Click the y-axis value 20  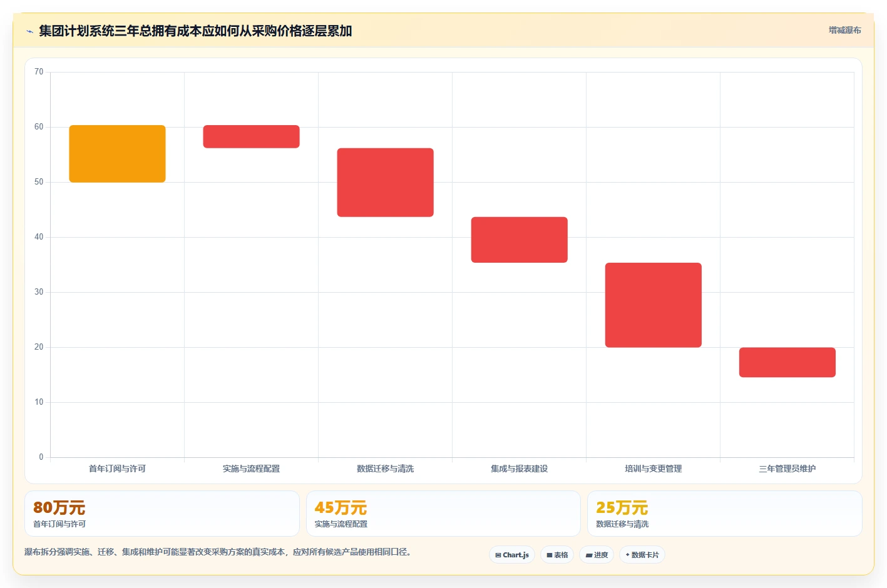[x=39, y=347]
